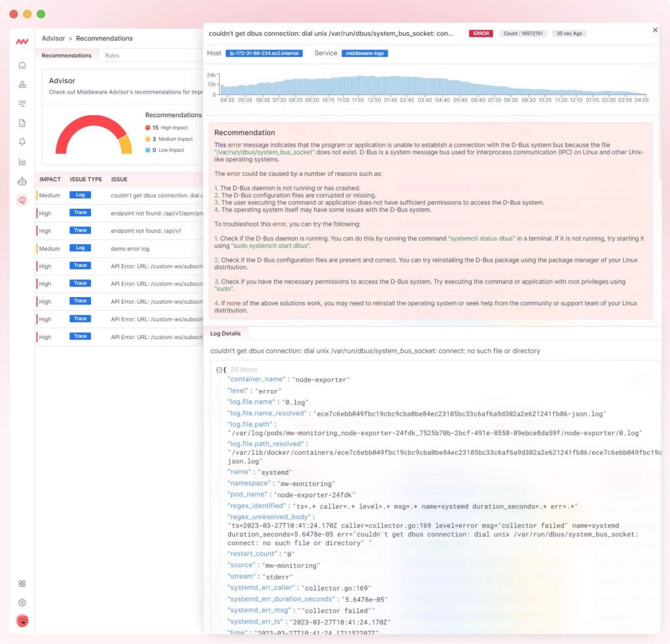Screen dimensions: 670x644
Task: Open the Alerts bell icon
Action: click(22, 141)
